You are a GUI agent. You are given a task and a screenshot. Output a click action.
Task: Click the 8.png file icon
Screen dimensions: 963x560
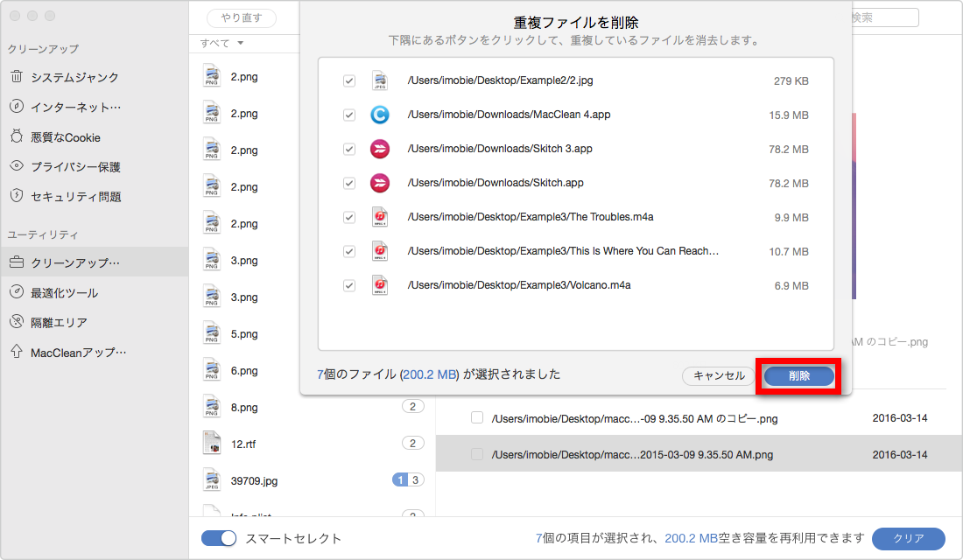pos(212,407)
